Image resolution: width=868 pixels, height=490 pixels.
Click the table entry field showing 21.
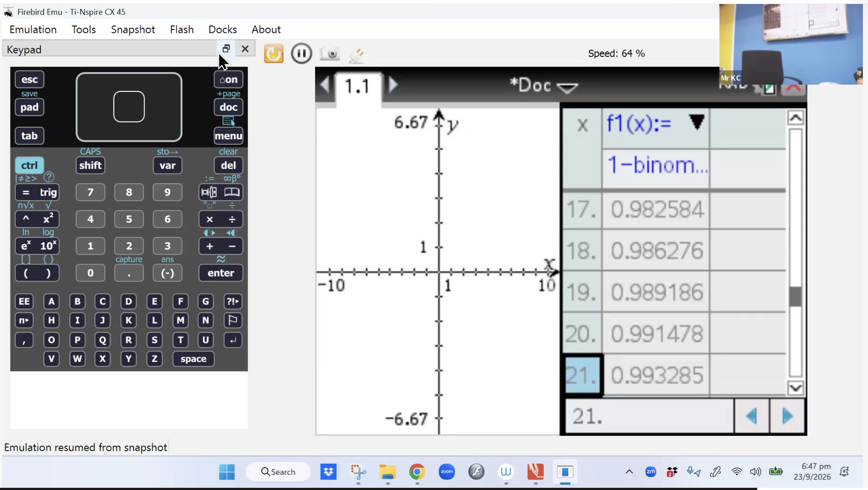pos(649,416)
